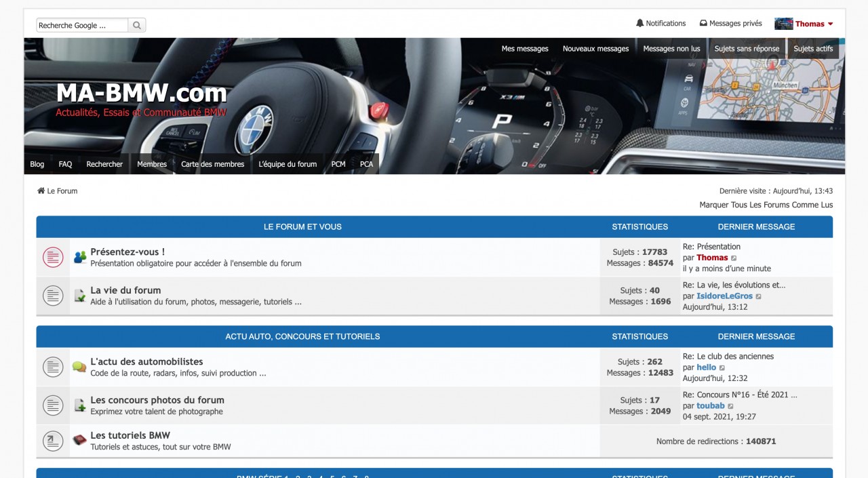Screen dimensions: 868x478
Task: Click the icon beside Les concours photos
Action: (x=80, y=405)
